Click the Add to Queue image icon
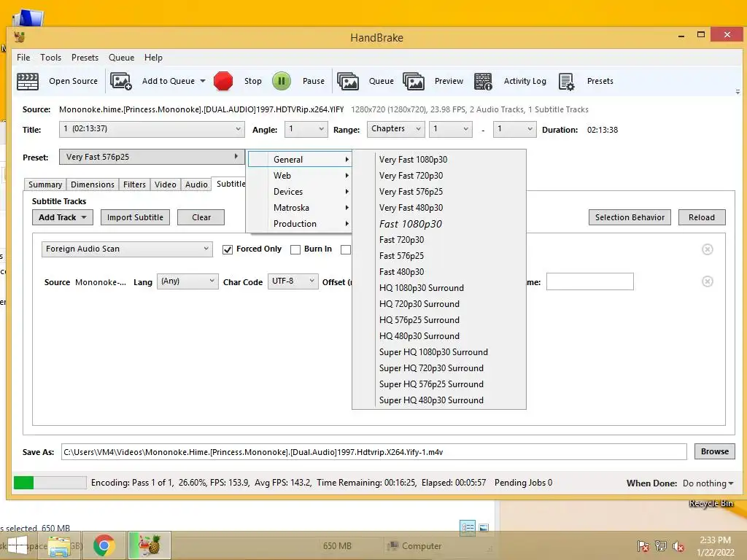 point(121,81)
